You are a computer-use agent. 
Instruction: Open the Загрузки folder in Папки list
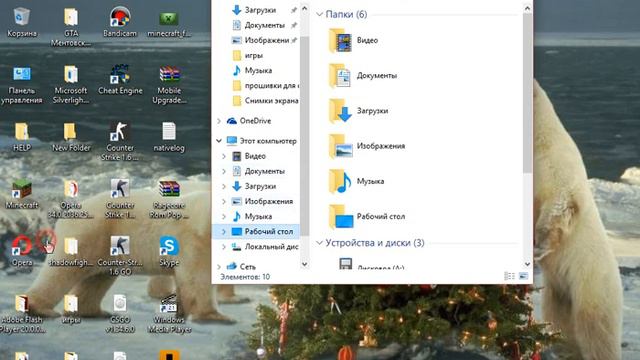coord(358,111)
